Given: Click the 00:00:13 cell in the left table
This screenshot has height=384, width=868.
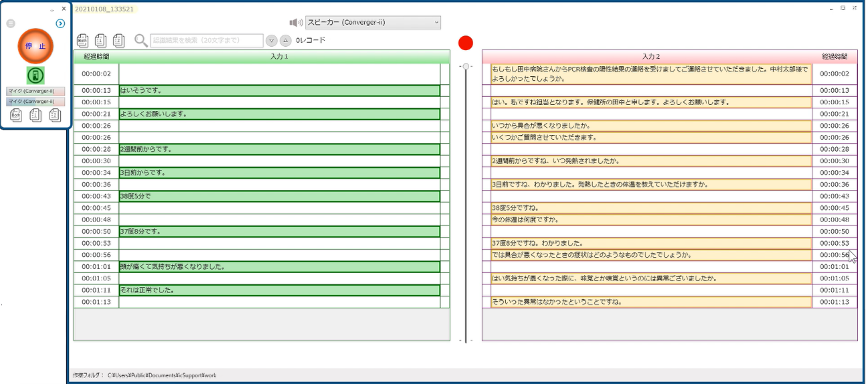Looking at the screenshot, I should [96, 90].
